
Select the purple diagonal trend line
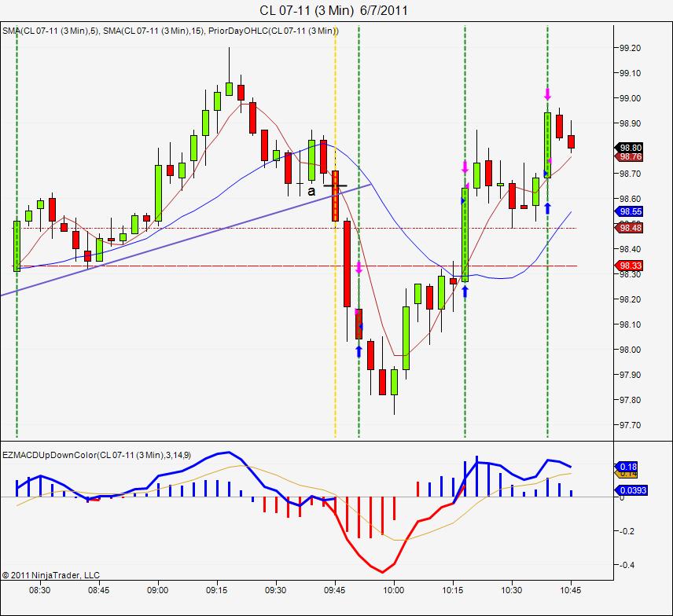click(185, 240)
